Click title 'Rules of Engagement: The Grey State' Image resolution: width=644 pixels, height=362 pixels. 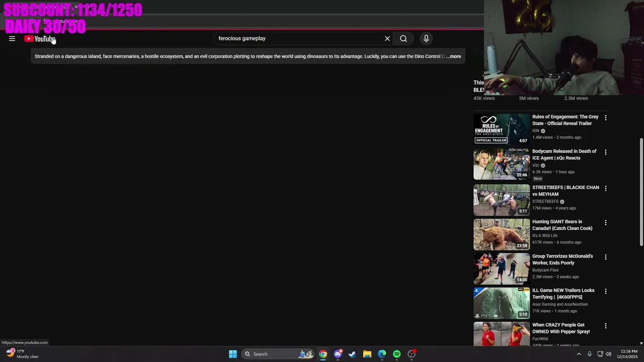click(x=565, y=120)
